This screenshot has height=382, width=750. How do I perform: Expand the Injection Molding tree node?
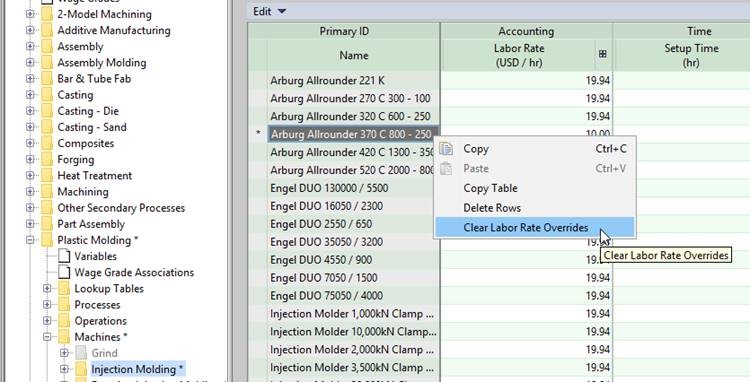(64, 369)
